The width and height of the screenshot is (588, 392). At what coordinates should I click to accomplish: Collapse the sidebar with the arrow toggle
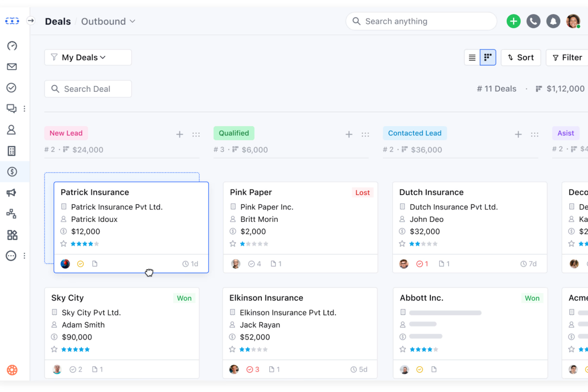click(31, 21)
